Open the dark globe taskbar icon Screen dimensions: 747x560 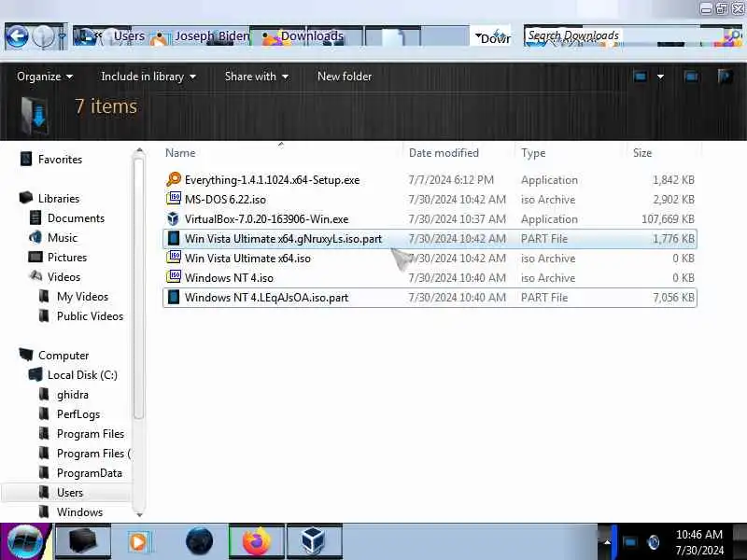199,541
